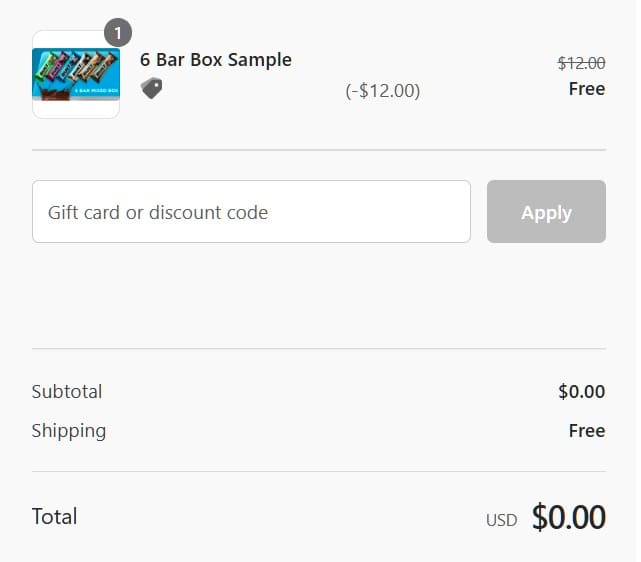Image resolution: width=641 pixels, height=562 pixels.
Task: Click the "6 Bar Box Sample" product title
Action: click(216, 60)
